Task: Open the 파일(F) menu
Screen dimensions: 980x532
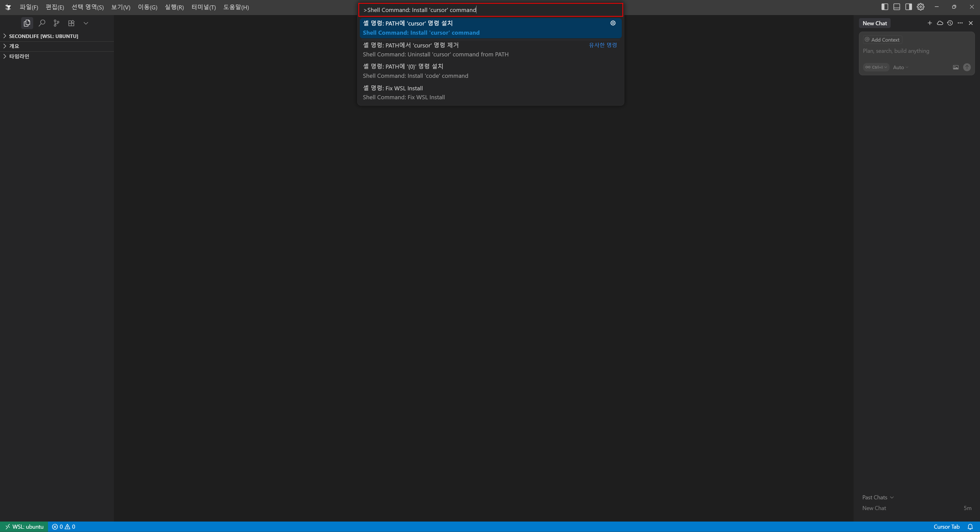Action: click(x=29, y=7)
